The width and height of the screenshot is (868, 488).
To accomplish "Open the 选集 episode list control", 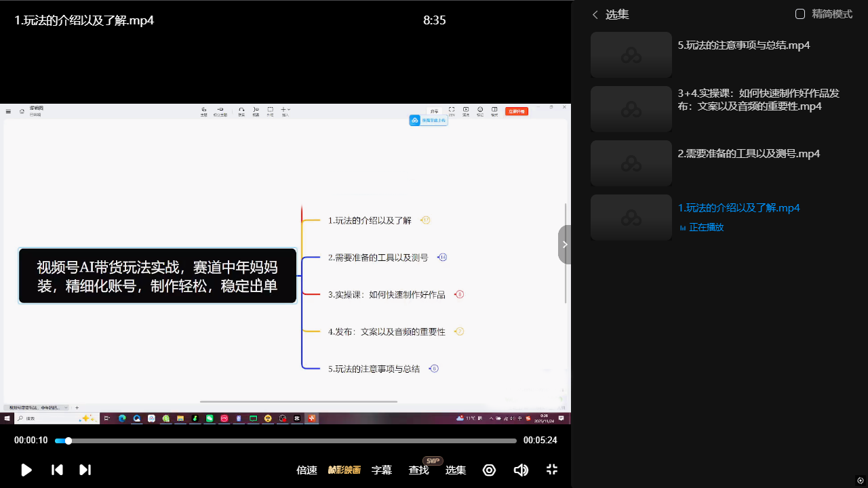I will [x=455, y=470].
